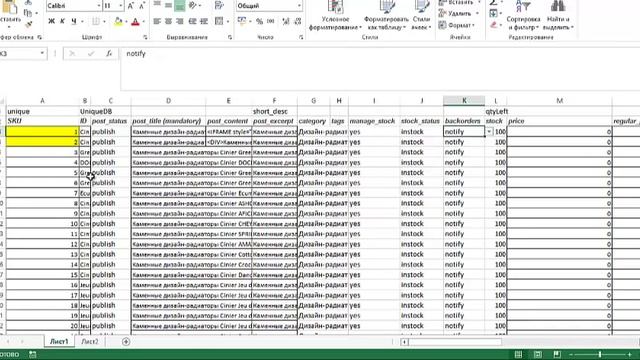This screenshot has width=640, height=360.
Task: Click the increase decimal icon
Action: (x=286, y=21)
